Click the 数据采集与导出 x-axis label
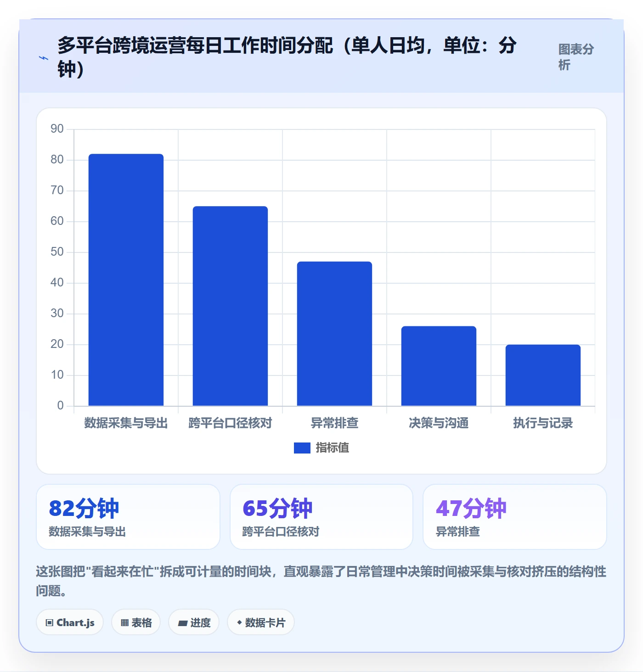This screenshot has width=643, height=672. tap(126, 423)
